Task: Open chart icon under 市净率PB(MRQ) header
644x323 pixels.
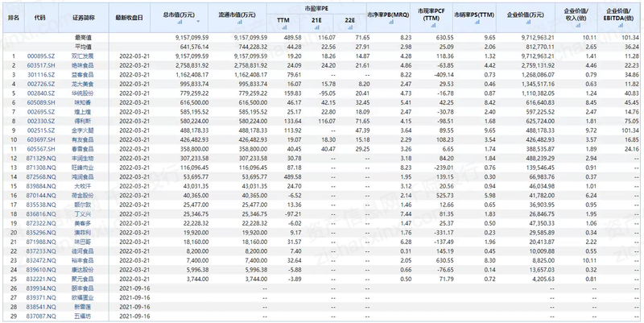Action: click(x=390, y=23)
